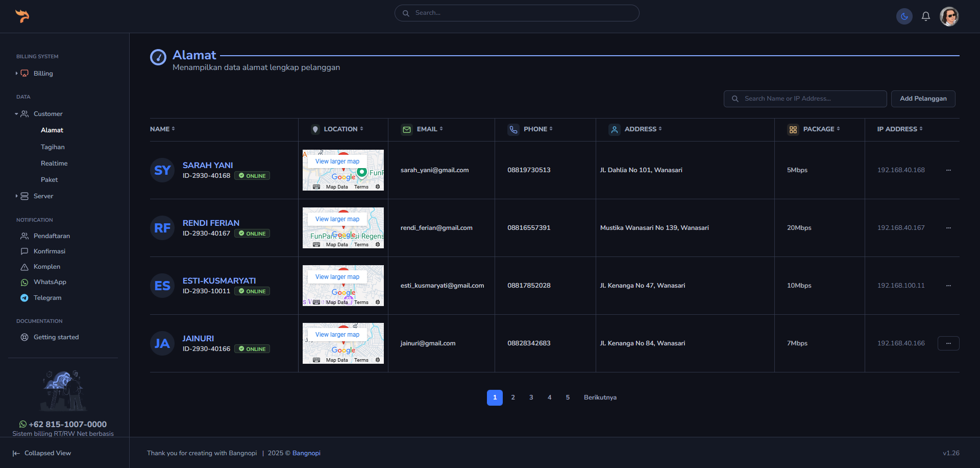The image size is (980, 468).
Task: Open row options for Jainuri
Action: point(948,343)
